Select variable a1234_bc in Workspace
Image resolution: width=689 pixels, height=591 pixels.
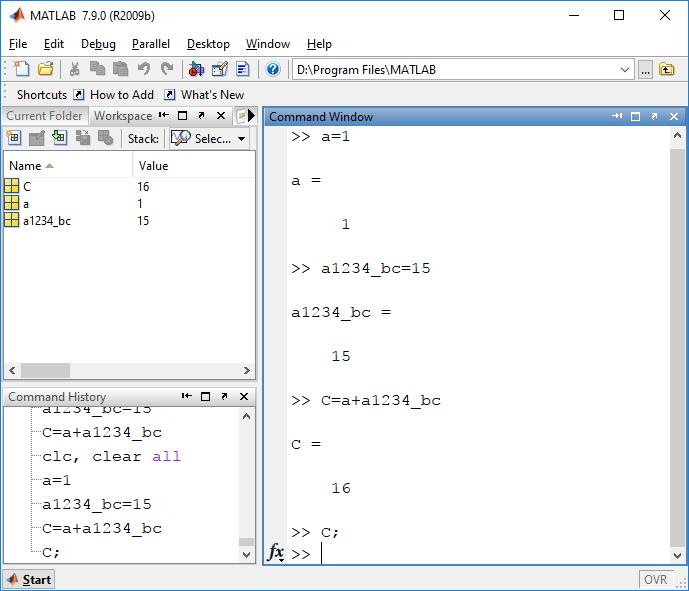click(x=129, y=221)
